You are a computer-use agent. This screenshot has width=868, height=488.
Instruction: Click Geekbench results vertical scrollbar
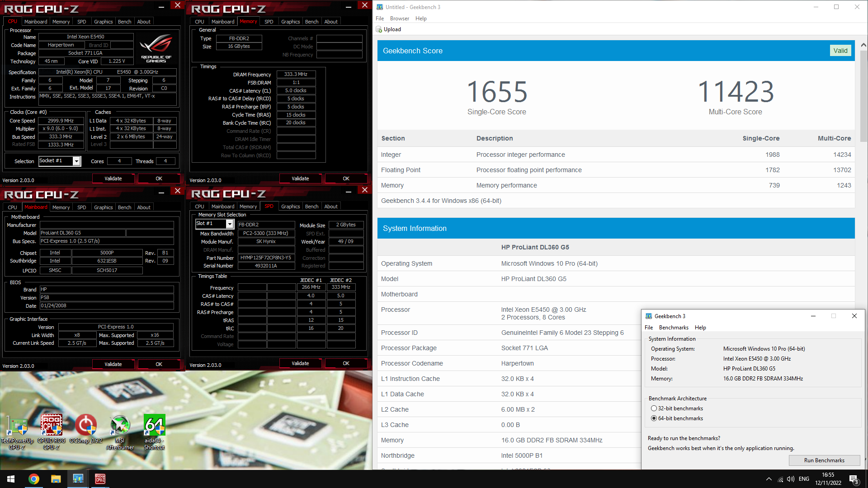[863, 96]
